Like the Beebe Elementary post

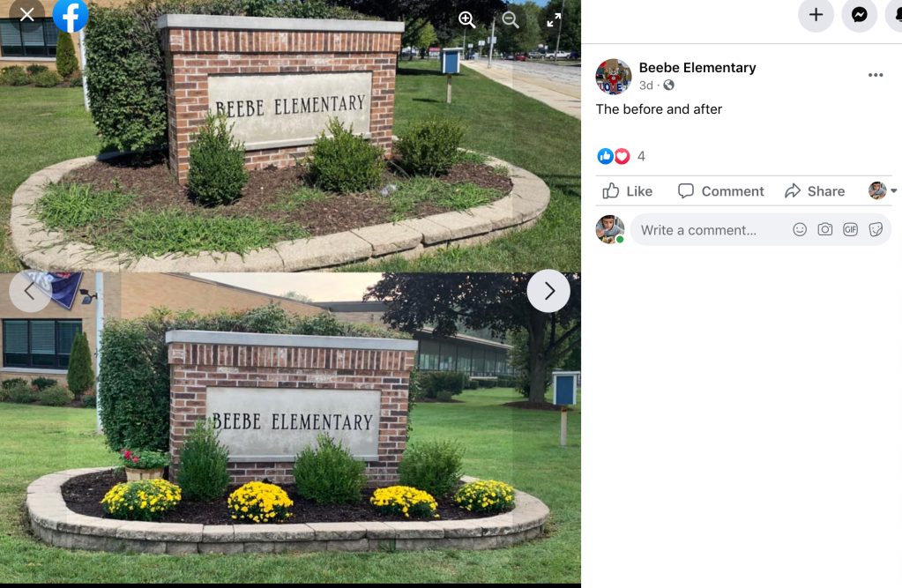pyautogui.click(x=628, y=191)
